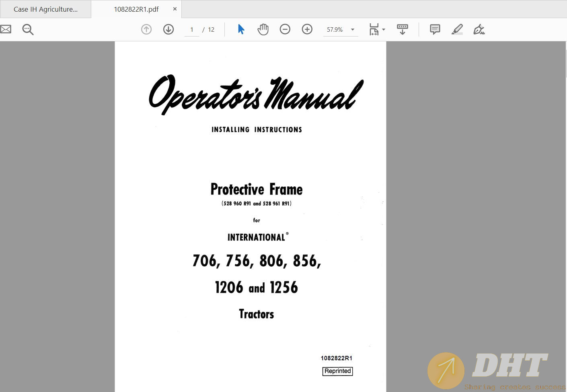Image resolution: width=567 pixels, height=392 pixels.
Task: Go to previous page arrow
Action: pyautogui.click(x=146, y=29)
